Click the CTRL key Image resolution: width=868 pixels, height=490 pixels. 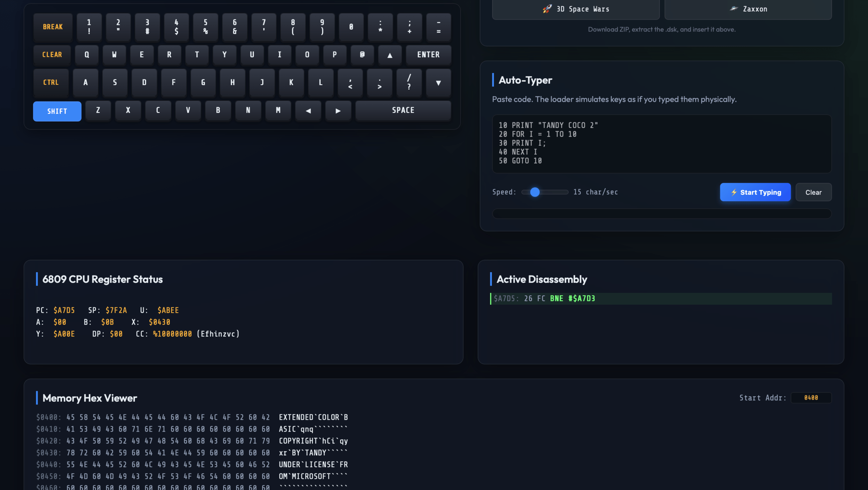(51, 82)
